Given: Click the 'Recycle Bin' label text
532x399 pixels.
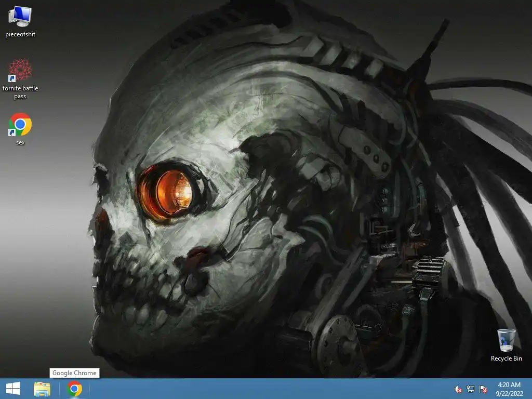Looking at the screenshot, I should click(506, 358).
